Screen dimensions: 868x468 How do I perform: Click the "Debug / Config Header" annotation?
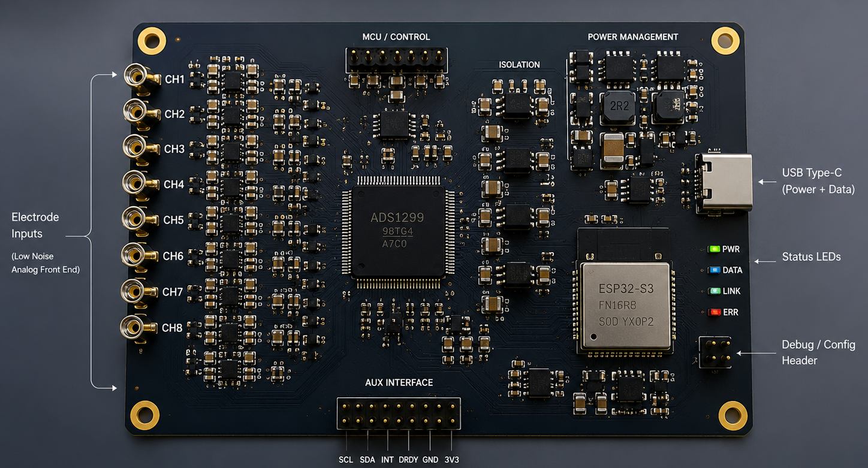coord(818,352)
